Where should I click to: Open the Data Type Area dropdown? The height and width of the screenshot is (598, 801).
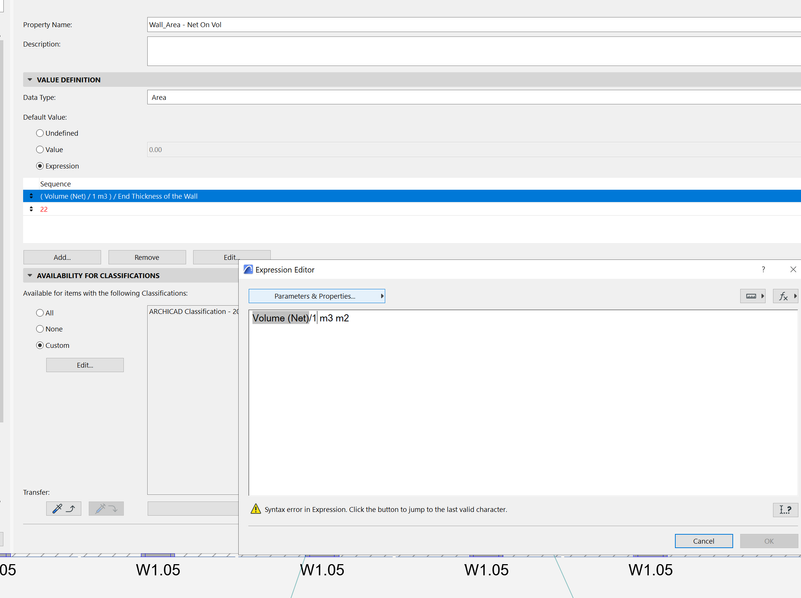[474, 98]
